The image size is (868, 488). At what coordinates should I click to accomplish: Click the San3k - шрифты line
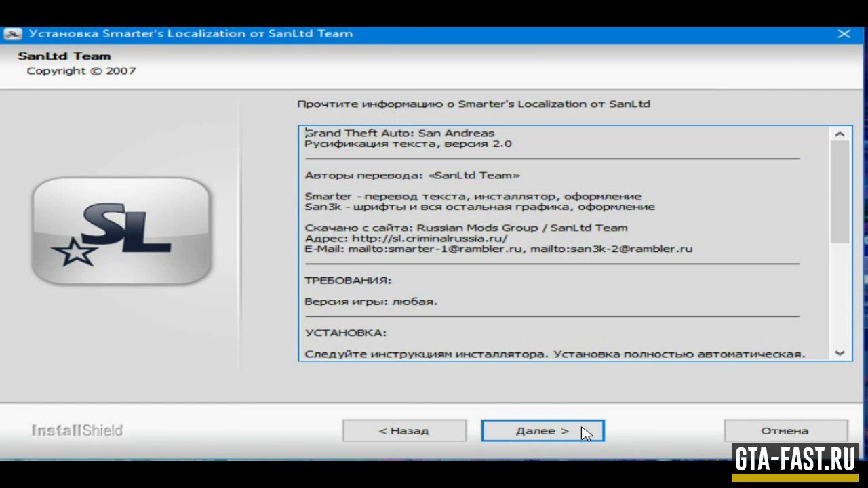point(479,207)
